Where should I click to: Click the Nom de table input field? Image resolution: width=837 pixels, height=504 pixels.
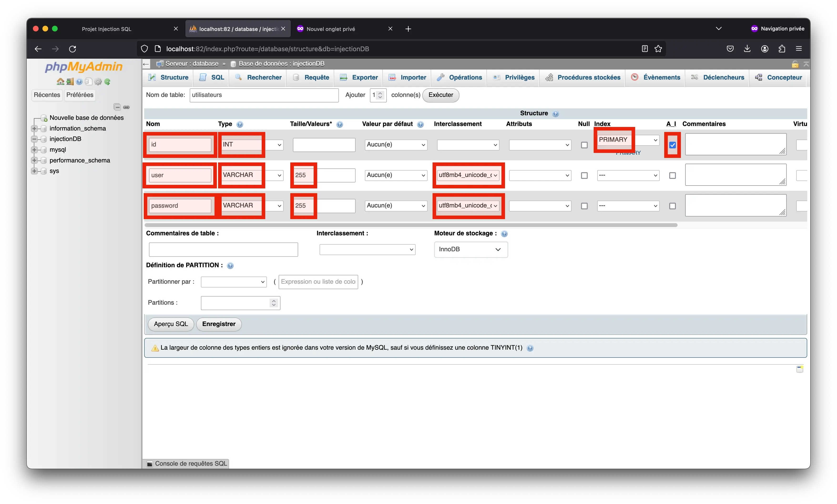point(264,95)
